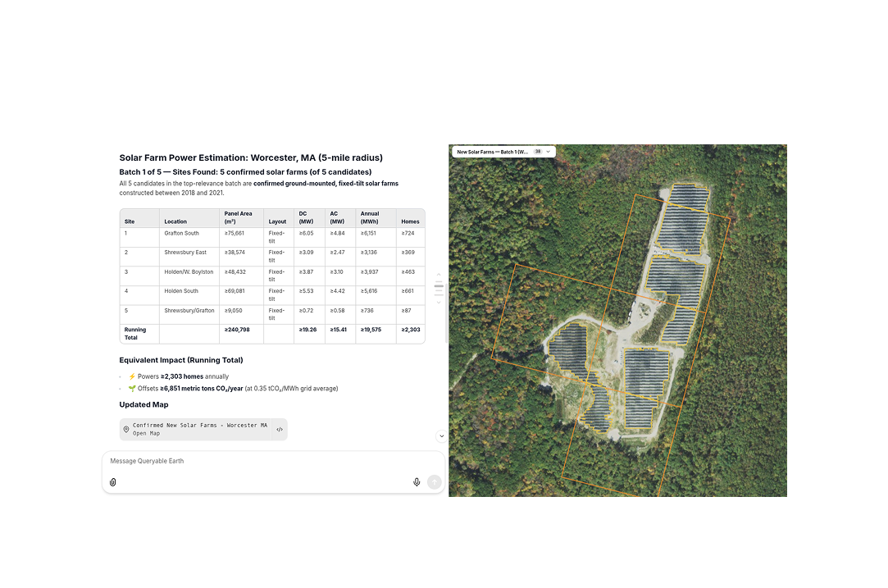This screenshot has height=588, width=888.
Task: Select the 3,136 annual MWh value
Action: point(369,253)
